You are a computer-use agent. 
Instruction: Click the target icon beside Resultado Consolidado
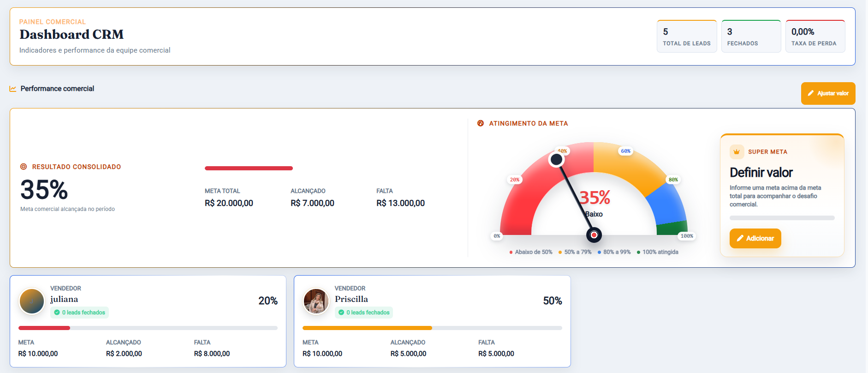pos(24,167)
